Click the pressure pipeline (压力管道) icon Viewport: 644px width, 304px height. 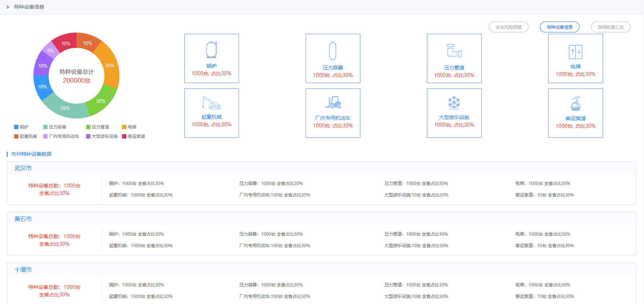click(x=454, y=51)
